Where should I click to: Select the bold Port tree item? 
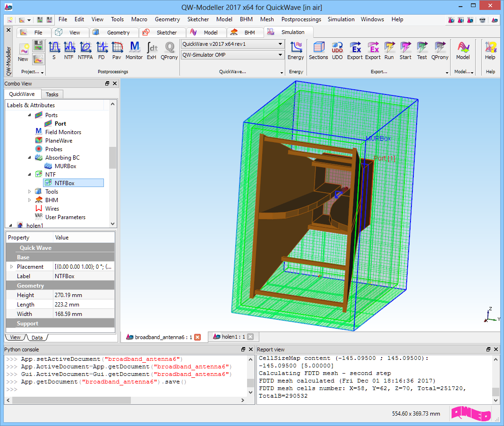(x=60, y=124)
